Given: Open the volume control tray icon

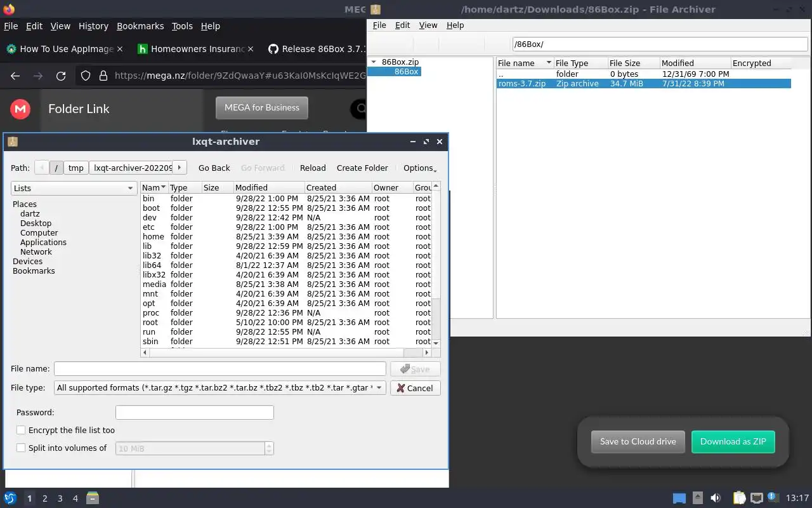Looking at the screenshot, I should [716, 498].
